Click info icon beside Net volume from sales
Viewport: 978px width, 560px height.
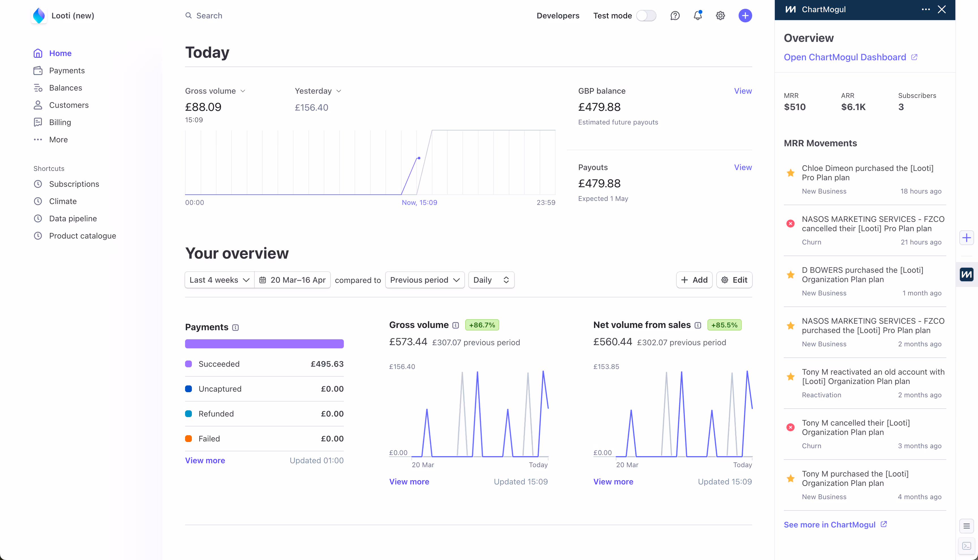[x=698, y=325]
